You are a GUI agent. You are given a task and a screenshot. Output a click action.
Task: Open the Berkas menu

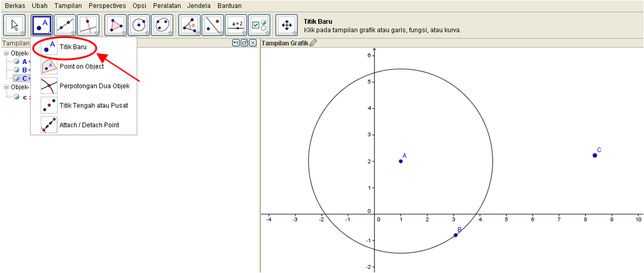click(x=15, y=6)
